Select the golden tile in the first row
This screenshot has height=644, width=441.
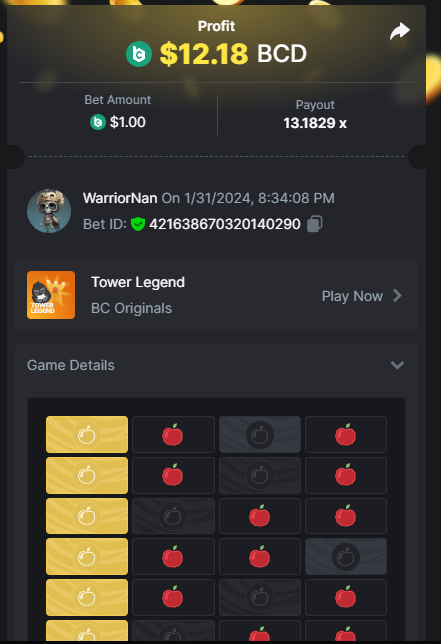[87, 435]
